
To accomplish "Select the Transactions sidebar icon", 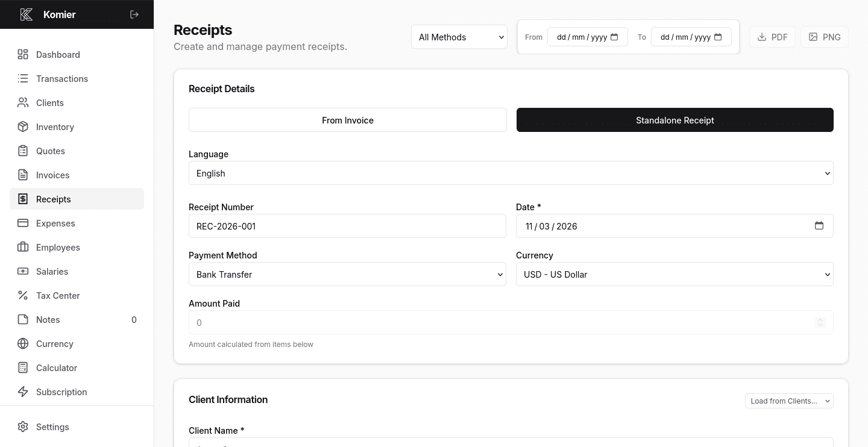I will pos(22,78).
